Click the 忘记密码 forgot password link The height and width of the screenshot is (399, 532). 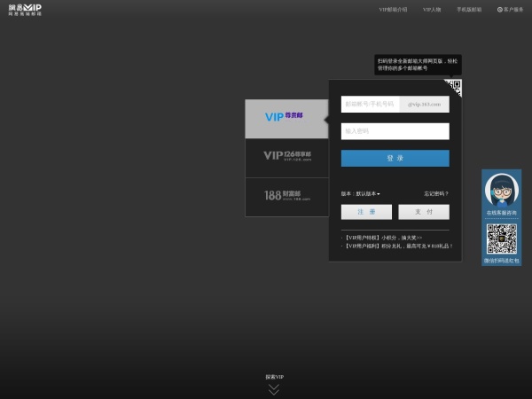point(435,193)
